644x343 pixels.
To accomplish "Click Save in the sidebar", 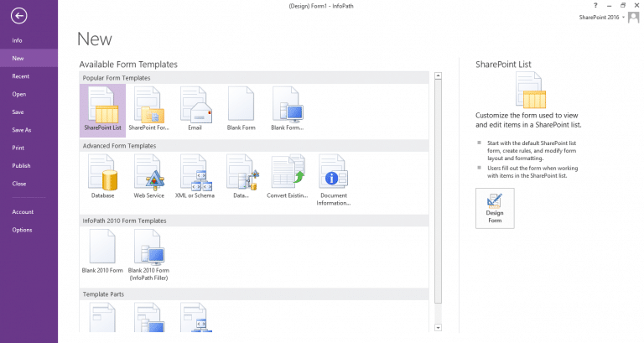I will click(x=29, y=112).
